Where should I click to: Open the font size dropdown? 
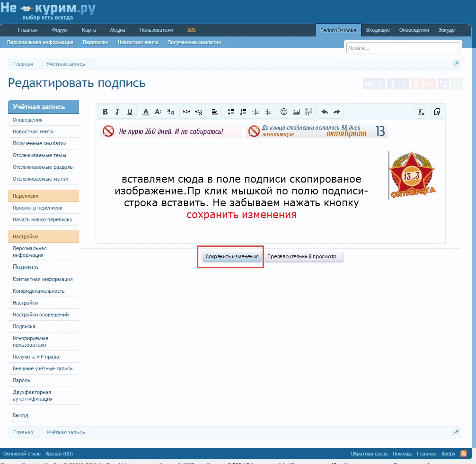(x=158, y=112)
